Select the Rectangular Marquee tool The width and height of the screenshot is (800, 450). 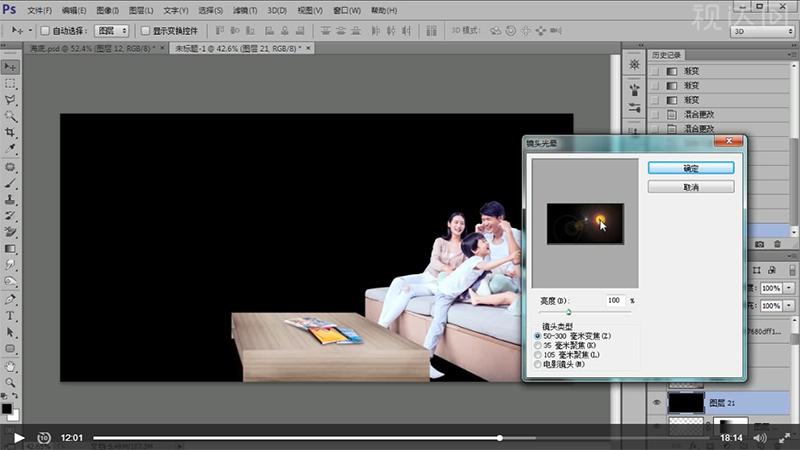coord(10,84)
